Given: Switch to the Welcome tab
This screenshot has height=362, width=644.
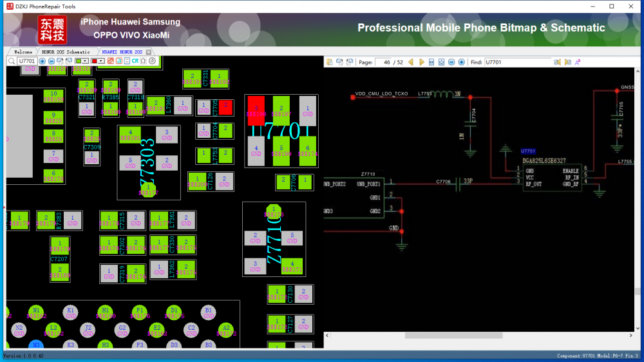Looking at the screenshot, I should (x=23, y=52).
